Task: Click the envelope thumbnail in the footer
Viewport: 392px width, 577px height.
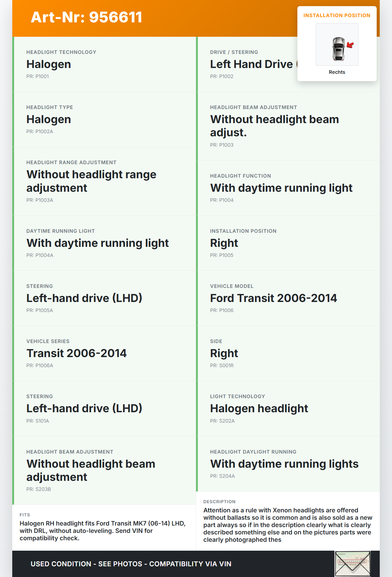Action: click(x=352, y=563)
